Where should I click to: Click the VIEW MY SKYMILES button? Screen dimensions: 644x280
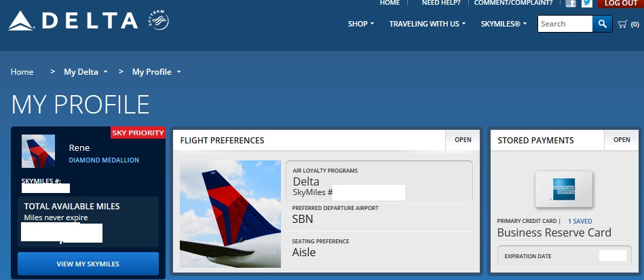point(88,264)
